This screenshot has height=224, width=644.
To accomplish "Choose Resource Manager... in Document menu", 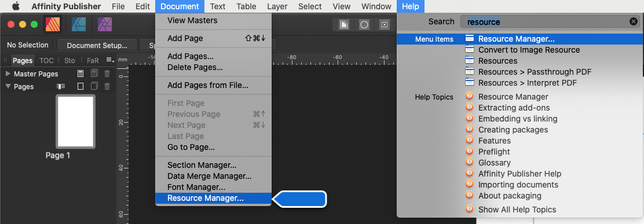I will coord(214,198).
